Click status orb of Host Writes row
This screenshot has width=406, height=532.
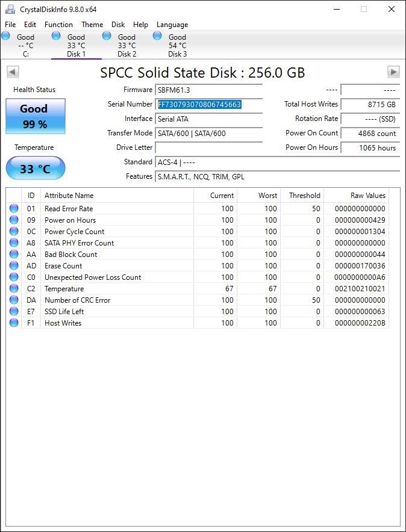point(14,323)
